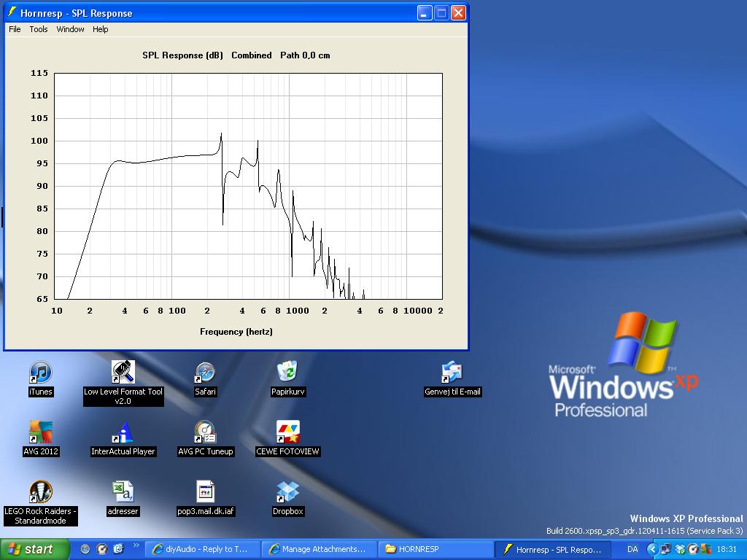Expand Quick Launch overflow chevron

[136, 545]
